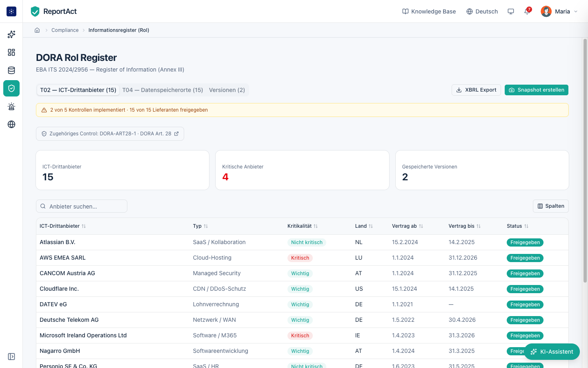Click the Kritisch badge in the Microsoft Ireland row

[x=300, y=336]
